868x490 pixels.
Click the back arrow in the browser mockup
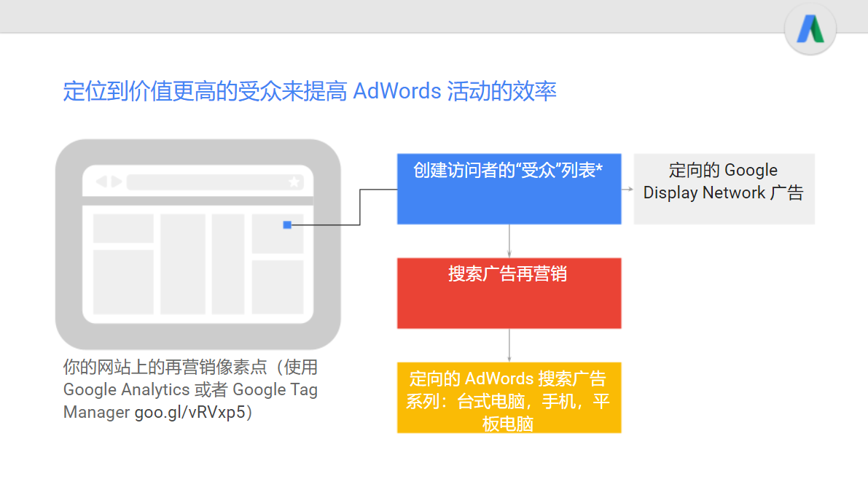tap(101, 182)
